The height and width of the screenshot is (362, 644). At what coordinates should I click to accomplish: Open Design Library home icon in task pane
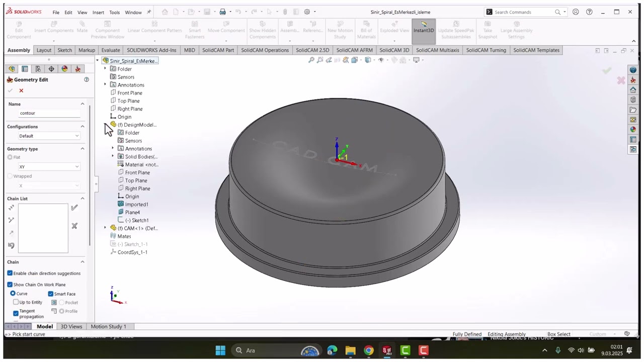[x=633, y=90]
